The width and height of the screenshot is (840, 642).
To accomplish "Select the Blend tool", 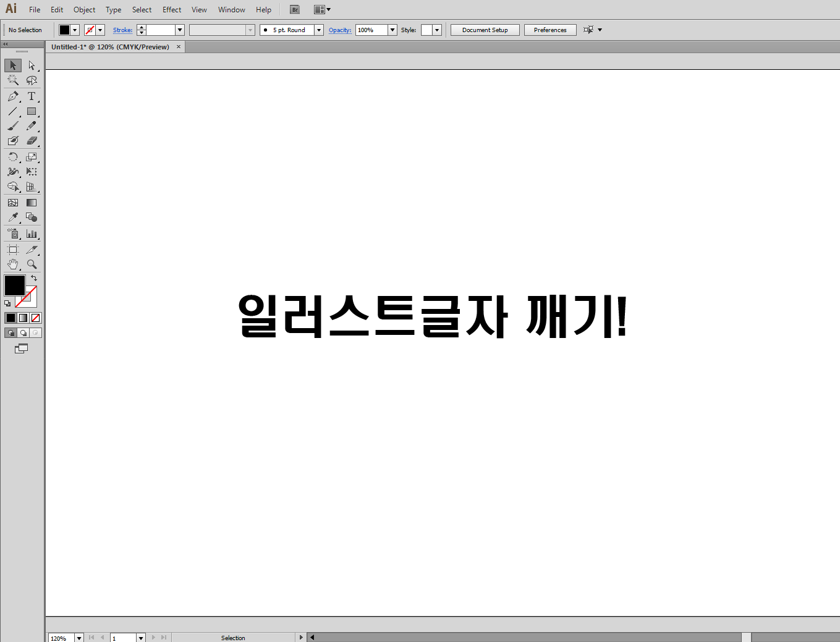I will click(32, 218).
